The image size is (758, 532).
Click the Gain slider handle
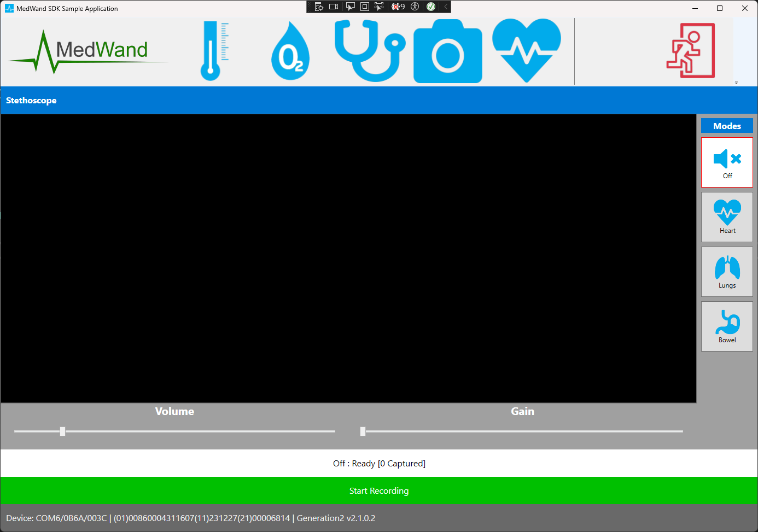click(x=363, y=431)
